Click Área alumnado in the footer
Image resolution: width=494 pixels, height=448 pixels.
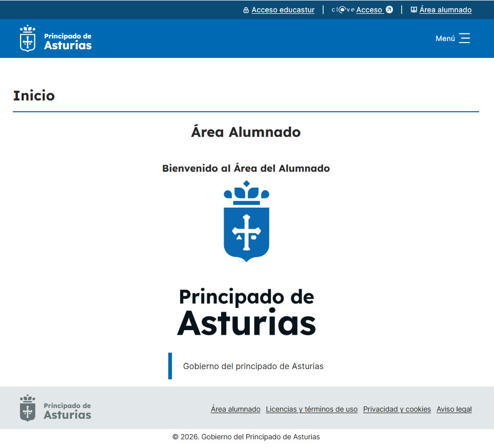pyautogui.click(x=235, y=409)
